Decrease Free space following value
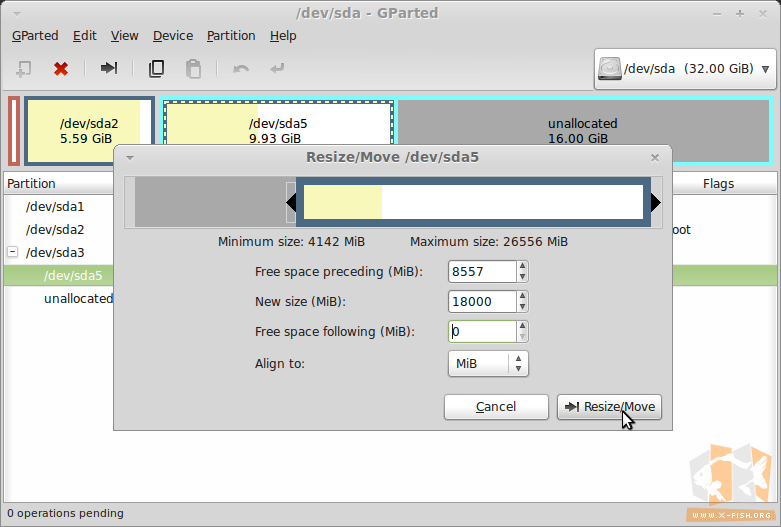Screen dimensions: 781x527 (x=522, y=337)
